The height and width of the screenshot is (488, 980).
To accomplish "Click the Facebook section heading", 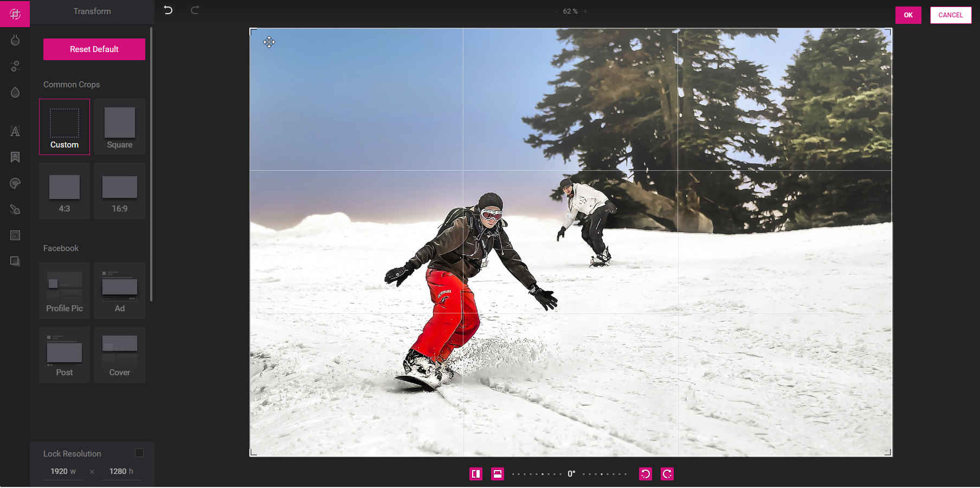I will point(61,248).
